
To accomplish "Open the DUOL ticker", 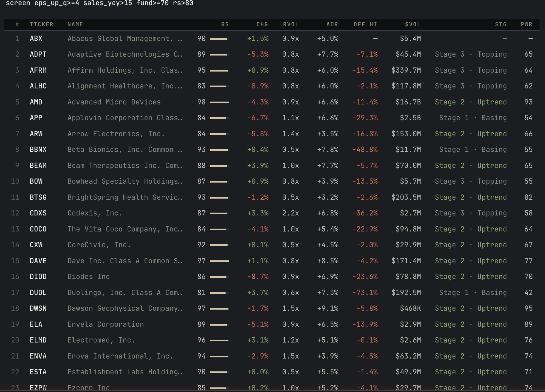I will (x=38, y=293).
